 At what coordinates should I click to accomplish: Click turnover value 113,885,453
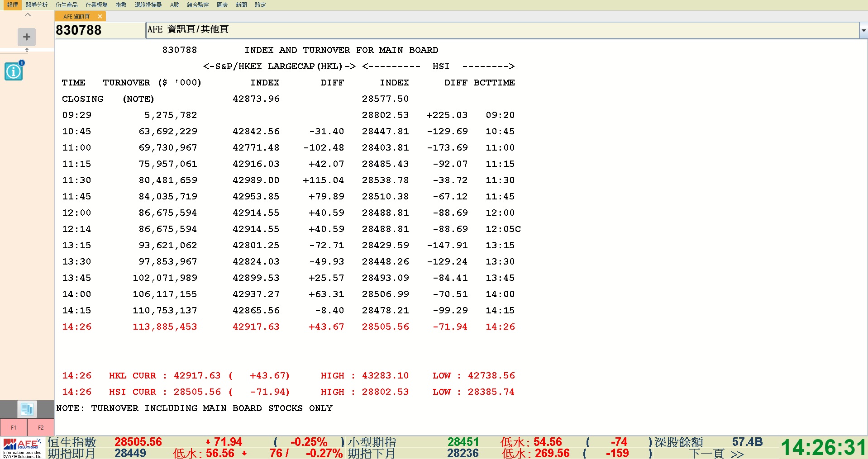[165, 327]
